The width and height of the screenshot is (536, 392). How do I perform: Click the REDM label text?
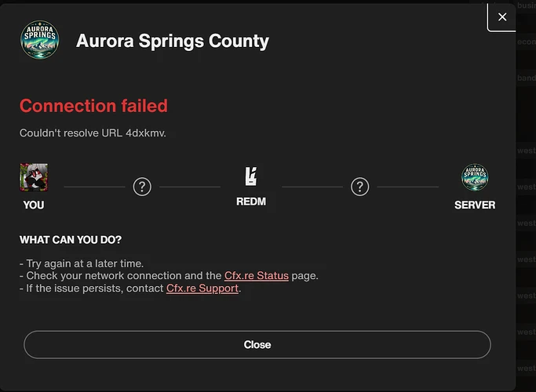pos(251,201)
